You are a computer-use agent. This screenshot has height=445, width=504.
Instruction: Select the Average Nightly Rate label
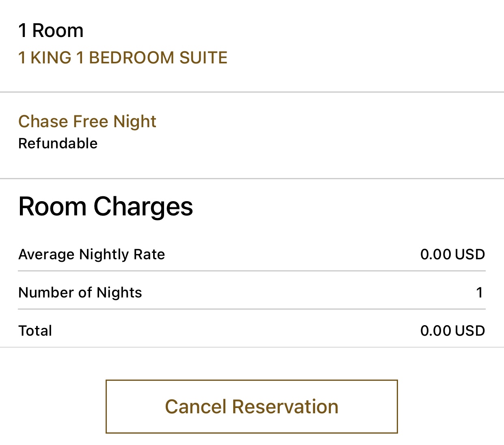pos(92,254)
